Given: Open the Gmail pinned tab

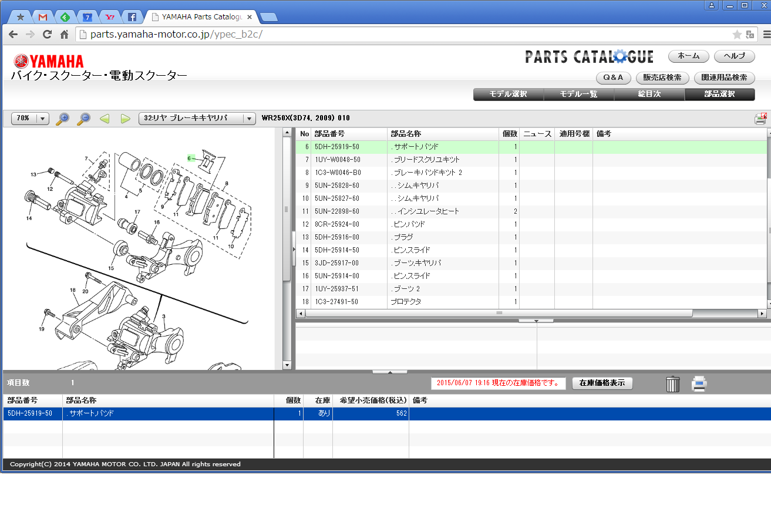Looking at the screenshot, I should tap(43, 17).
